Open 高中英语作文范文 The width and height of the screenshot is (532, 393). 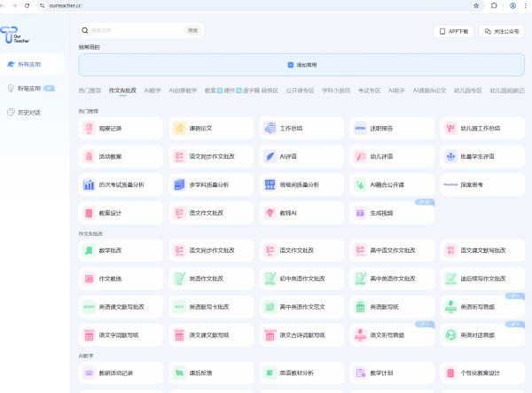pos(301,307)
